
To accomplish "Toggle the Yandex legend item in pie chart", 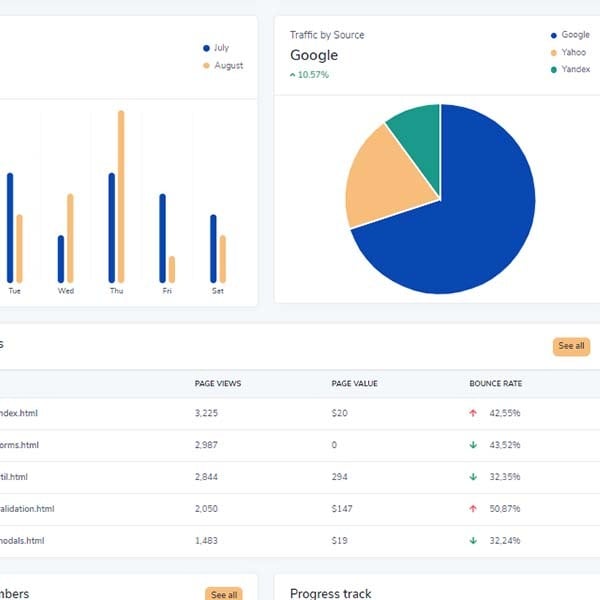I will [570, 69].
